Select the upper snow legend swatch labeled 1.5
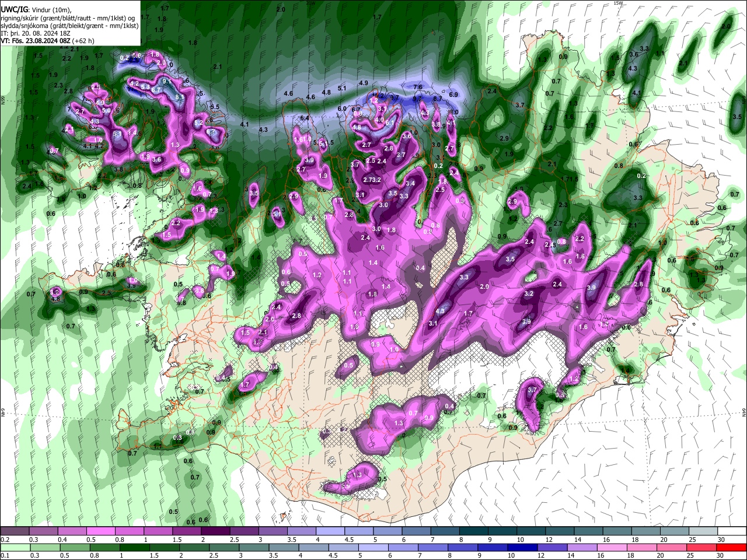This screenshot has width=747, height=560. 186,531
